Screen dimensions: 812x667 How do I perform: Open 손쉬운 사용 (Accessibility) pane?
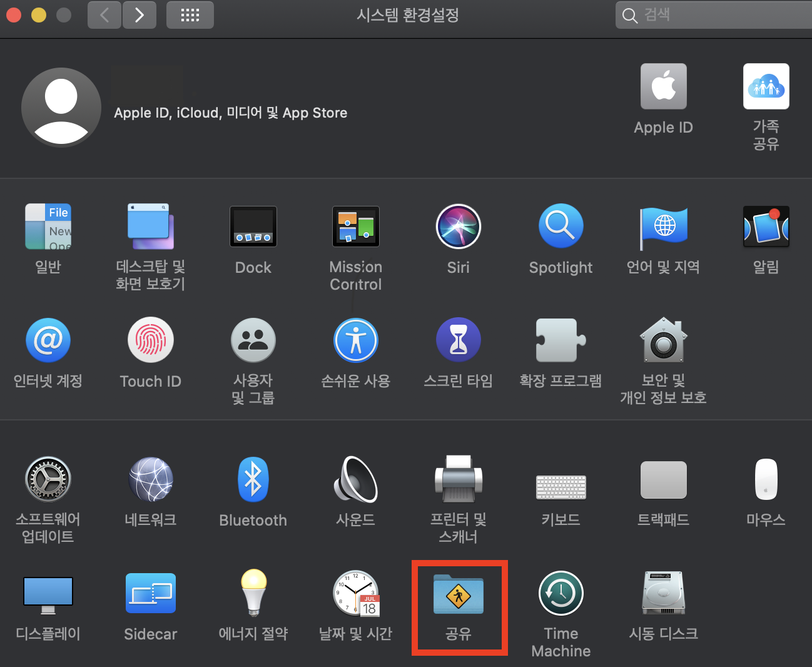(x=356, y=340)
